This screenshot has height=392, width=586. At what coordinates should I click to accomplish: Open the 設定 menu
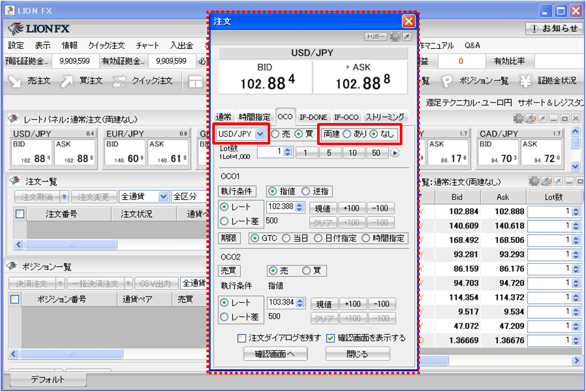(x=16, y=46)
